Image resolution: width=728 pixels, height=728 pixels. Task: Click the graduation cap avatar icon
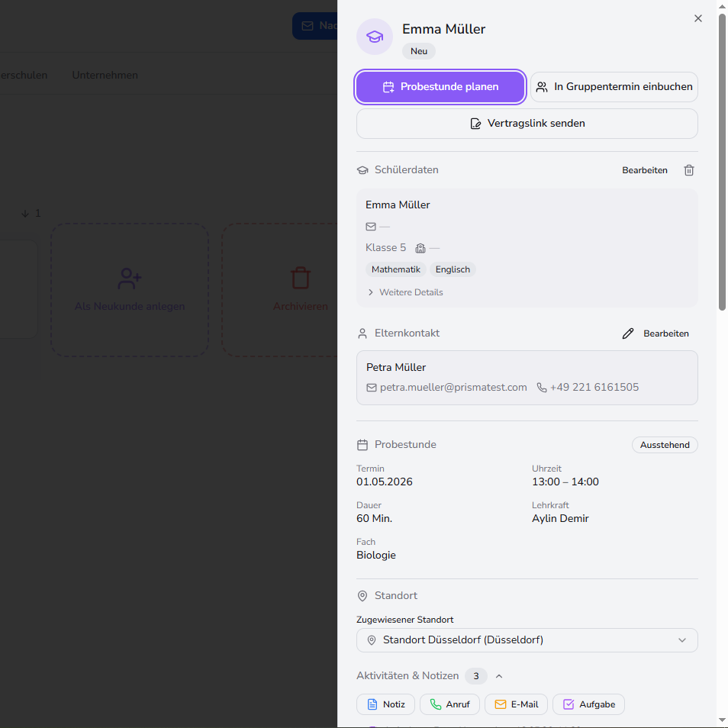tap(374, 37)
